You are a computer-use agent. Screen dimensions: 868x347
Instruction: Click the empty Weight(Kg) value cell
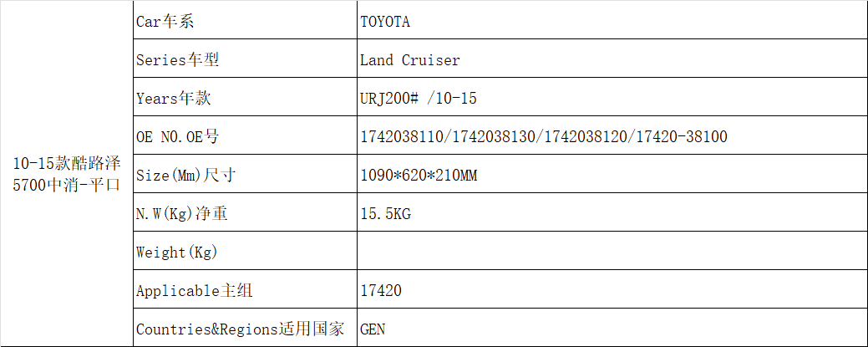pyautogui.click(x=612, y=253)
